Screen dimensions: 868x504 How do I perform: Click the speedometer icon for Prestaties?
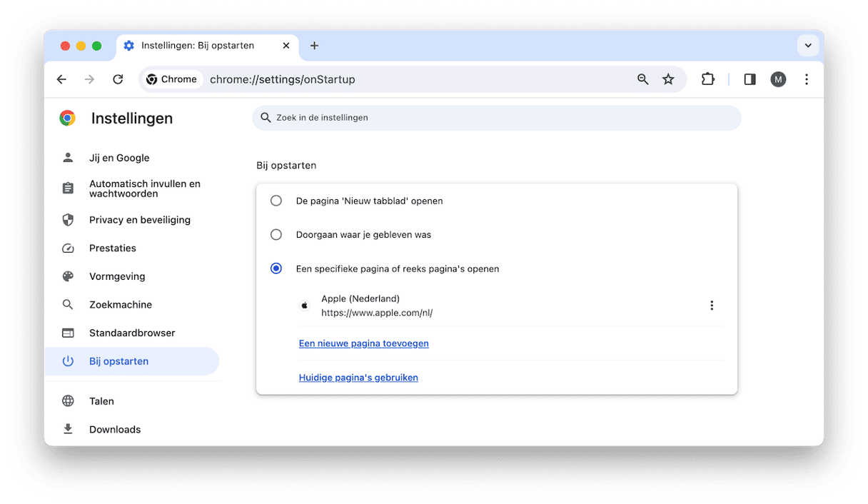pos(68,248)
